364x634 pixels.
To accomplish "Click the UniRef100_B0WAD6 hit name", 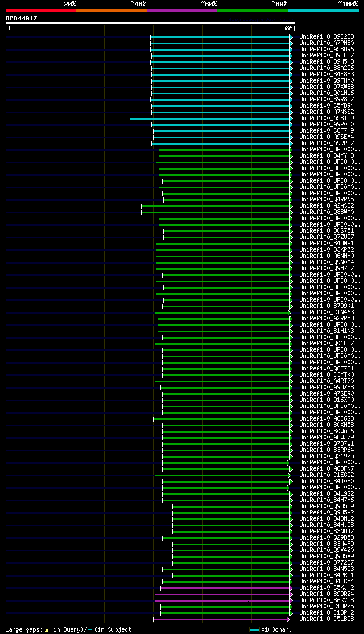I will point(326,431).
